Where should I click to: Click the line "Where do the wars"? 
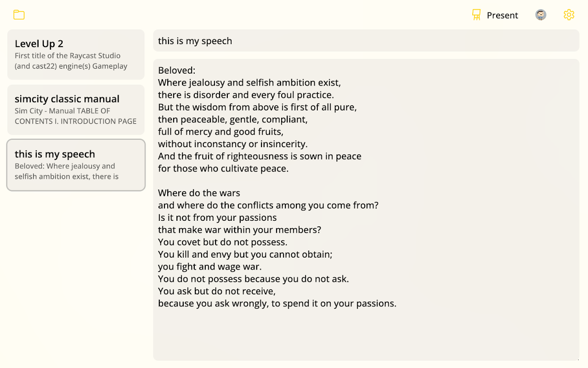pyautogui.click(x=199, y=193)
